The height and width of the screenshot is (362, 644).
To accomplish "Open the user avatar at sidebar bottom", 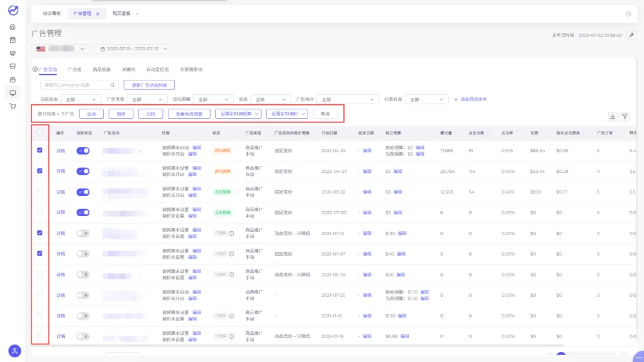I will pyautogui.click(x=14, y=351).
